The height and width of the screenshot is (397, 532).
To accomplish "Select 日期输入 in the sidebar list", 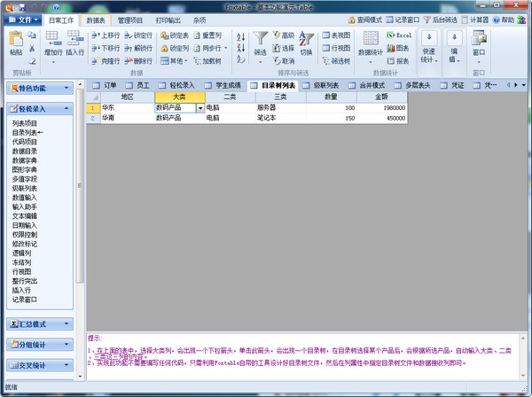I will pos(25,226).
